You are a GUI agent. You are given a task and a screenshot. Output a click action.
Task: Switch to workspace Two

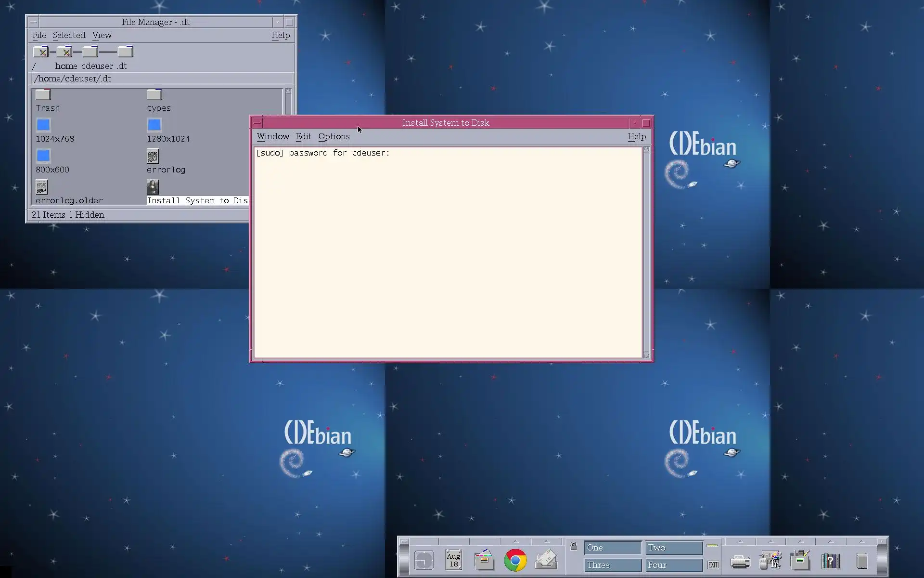[x=673, y=548]
